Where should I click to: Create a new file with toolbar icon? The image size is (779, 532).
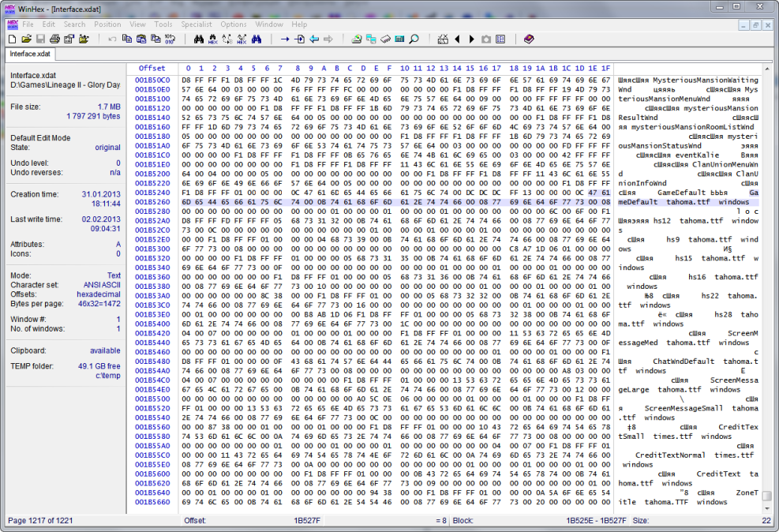click(13, 39)
